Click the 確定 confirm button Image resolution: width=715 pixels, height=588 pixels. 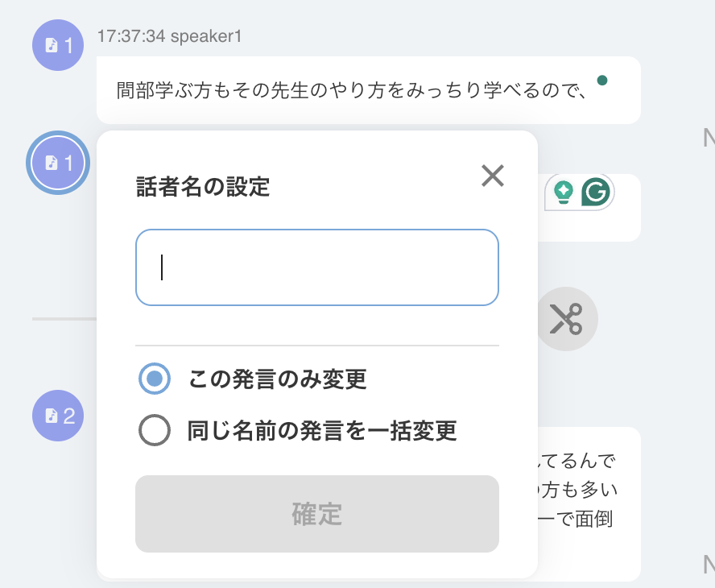[317, 514]
